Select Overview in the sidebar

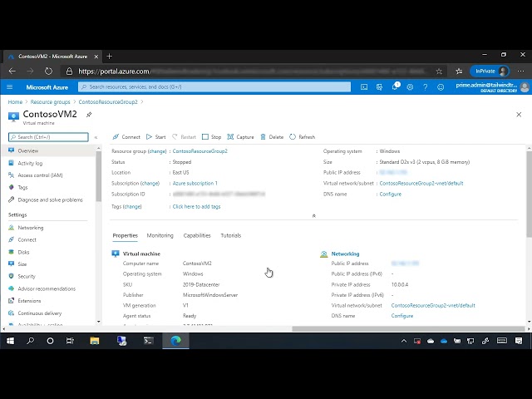(49, 150)
